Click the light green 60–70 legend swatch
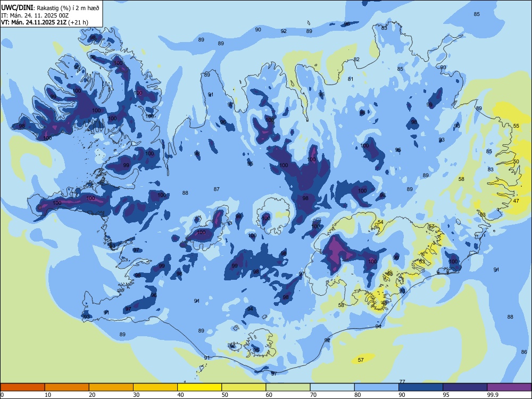Image resolution: width=532 pixels, height=399 pixels. point(288,387)
